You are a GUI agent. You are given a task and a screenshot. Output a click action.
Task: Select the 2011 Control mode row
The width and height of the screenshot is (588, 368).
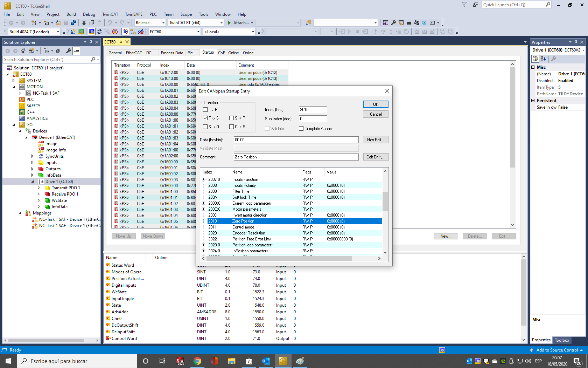point(292,227)
